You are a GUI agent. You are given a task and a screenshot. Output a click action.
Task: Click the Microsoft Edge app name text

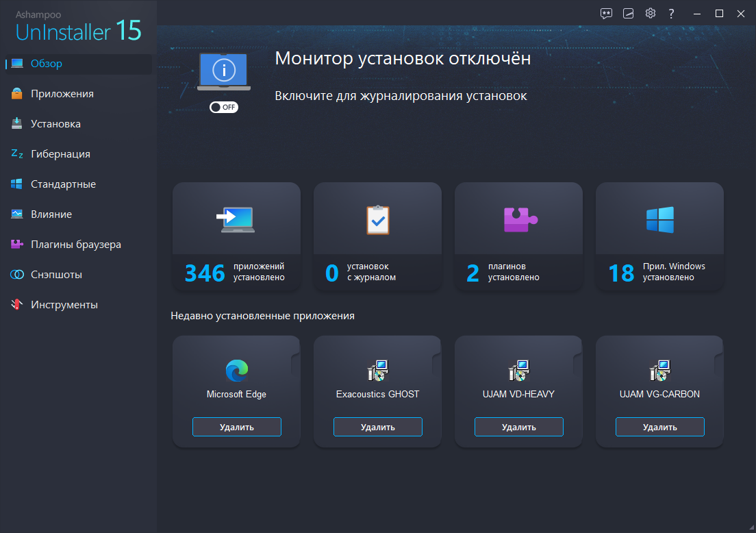(x=236, y=394)
